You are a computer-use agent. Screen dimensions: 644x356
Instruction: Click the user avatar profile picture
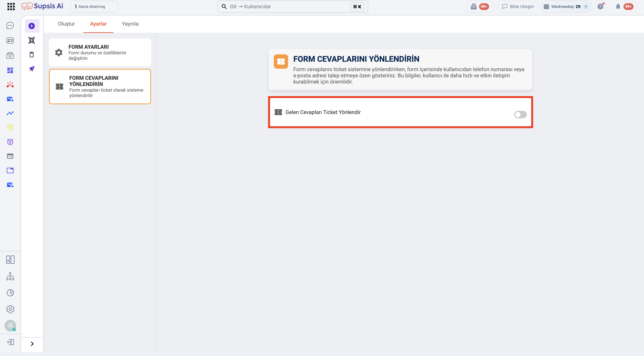(10, 326)
